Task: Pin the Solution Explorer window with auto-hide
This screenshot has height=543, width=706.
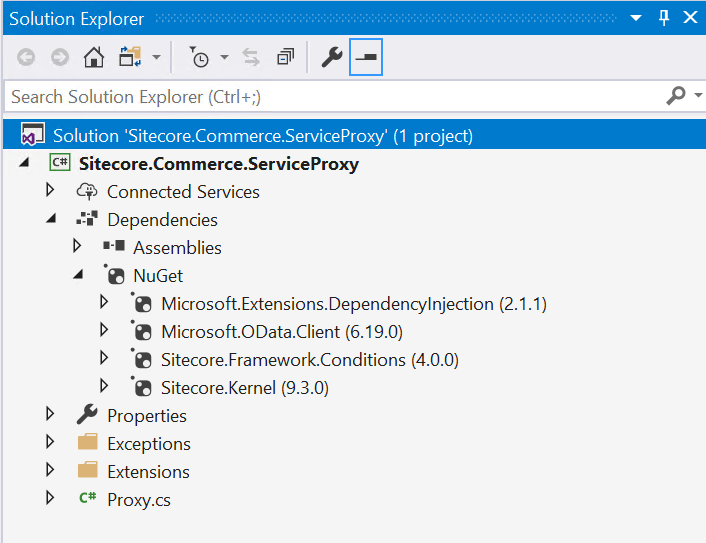Action: pos(664,18)
